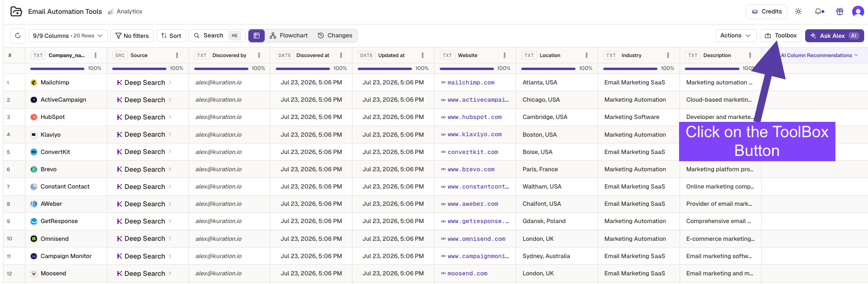Open Location column options menu
Screen dimensions: 868x284
tap(586, 55)
